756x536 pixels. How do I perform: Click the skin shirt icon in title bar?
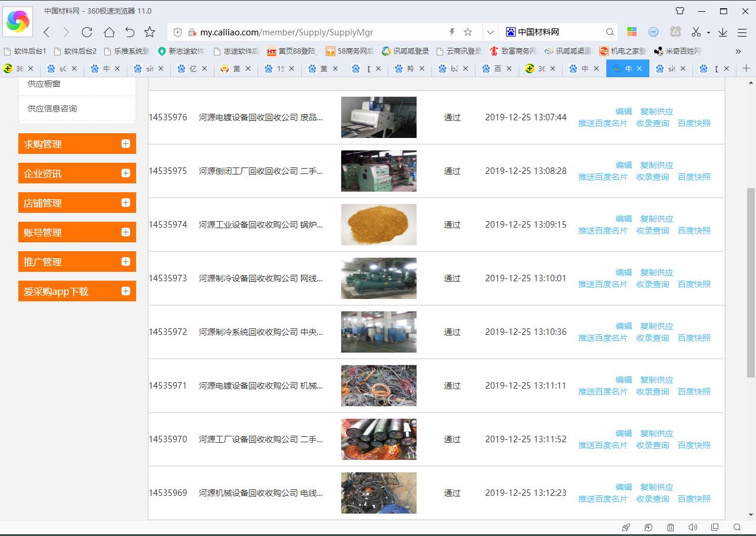tap(680, 11)
